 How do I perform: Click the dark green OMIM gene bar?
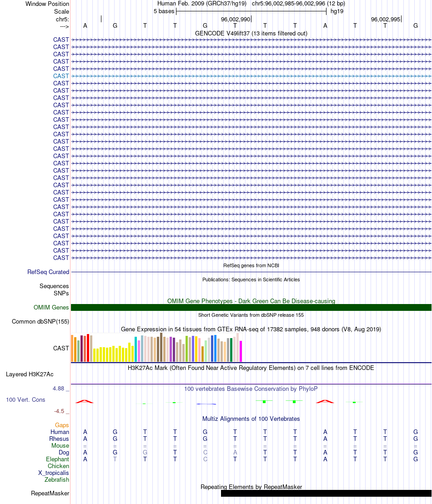(x=251, y=307)
